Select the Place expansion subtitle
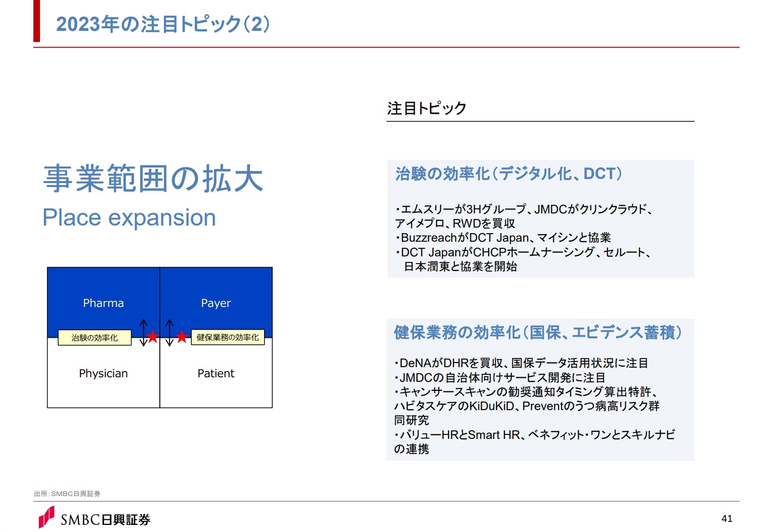 pyautogui.click(x=129, y=217)
